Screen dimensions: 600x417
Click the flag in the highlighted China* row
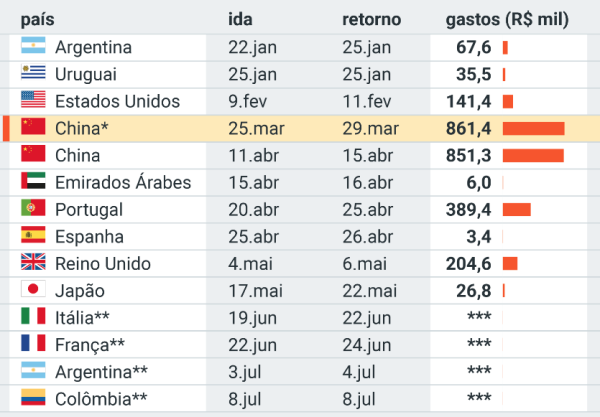coord(34,128)
